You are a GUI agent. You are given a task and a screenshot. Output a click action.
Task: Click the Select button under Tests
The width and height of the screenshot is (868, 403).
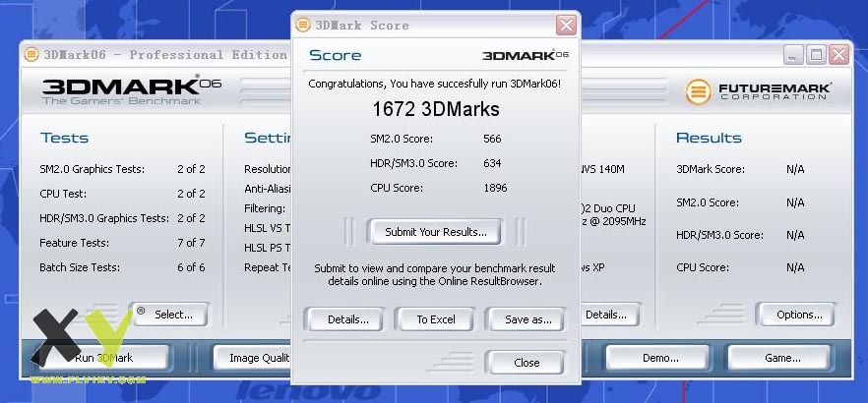tap(169, 315)
